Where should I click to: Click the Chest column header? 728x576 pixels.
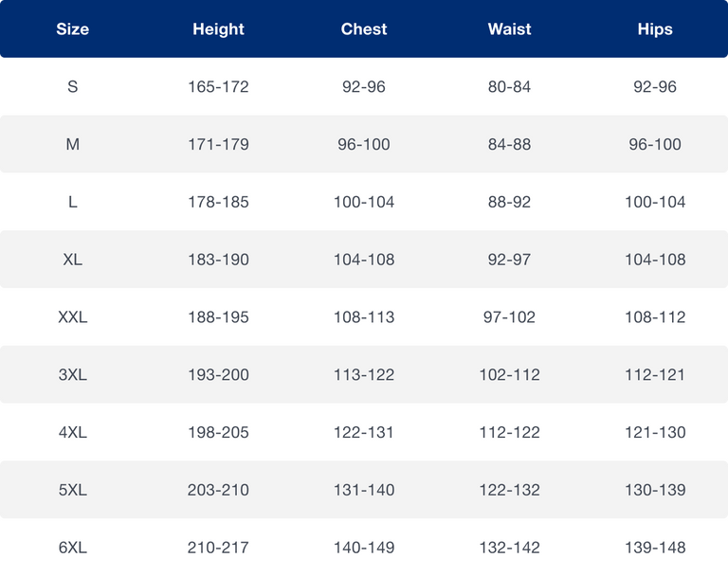(364, 29)
